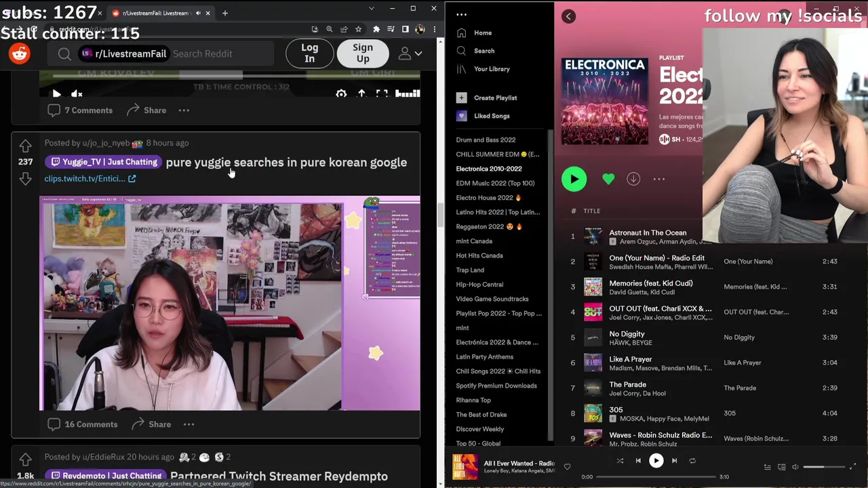Image resolution: width=868 pixels, height=488 pixels.
Task: Open the 'pure yuggie searches in pure korean google' title
Action: [286, 162]
